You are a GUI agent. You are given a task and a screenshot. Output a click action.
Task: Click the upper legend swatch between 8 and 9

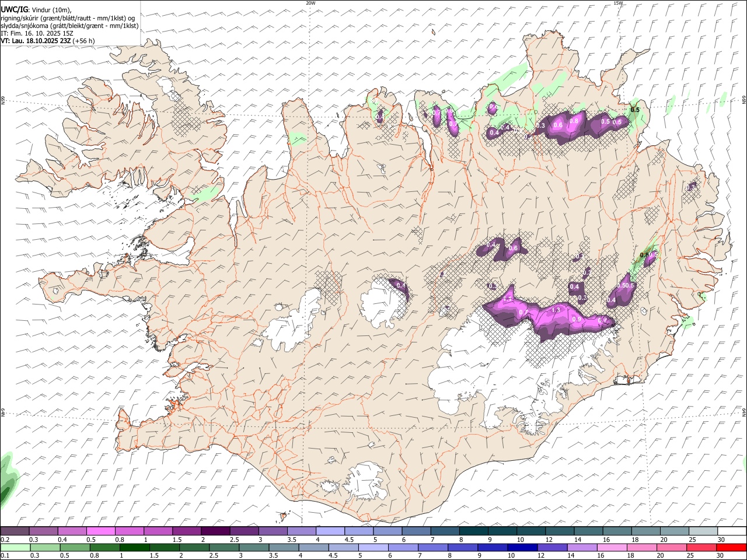[x=473, y=531]
